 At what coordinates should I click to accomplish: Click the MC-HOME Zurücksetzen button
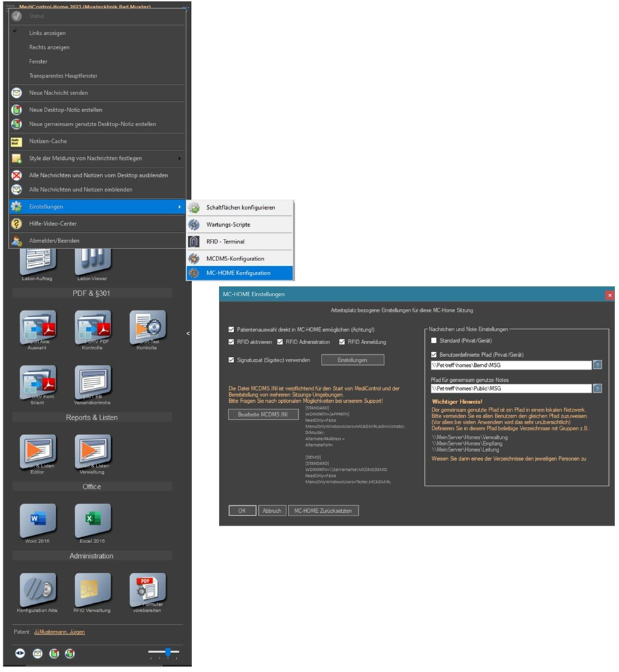point(324,511)
